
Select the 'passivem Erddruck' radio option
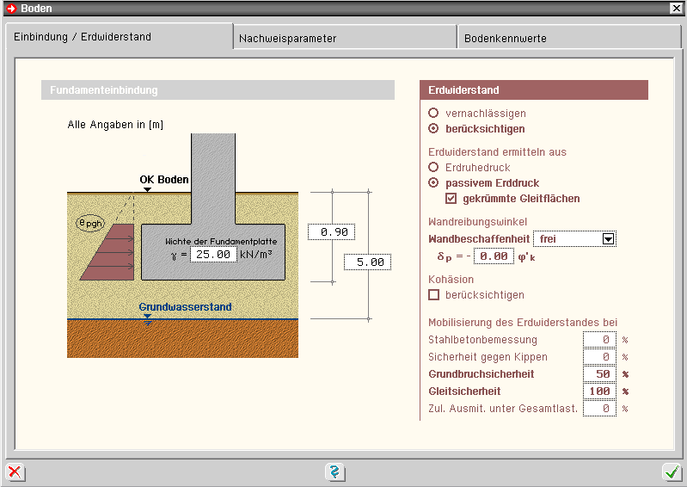433,183
